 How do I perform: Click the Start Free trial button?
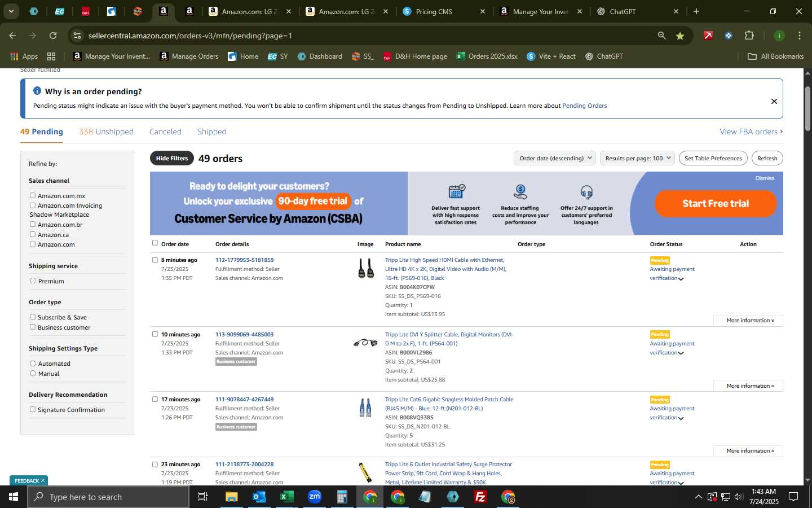[x=716, y=203]
